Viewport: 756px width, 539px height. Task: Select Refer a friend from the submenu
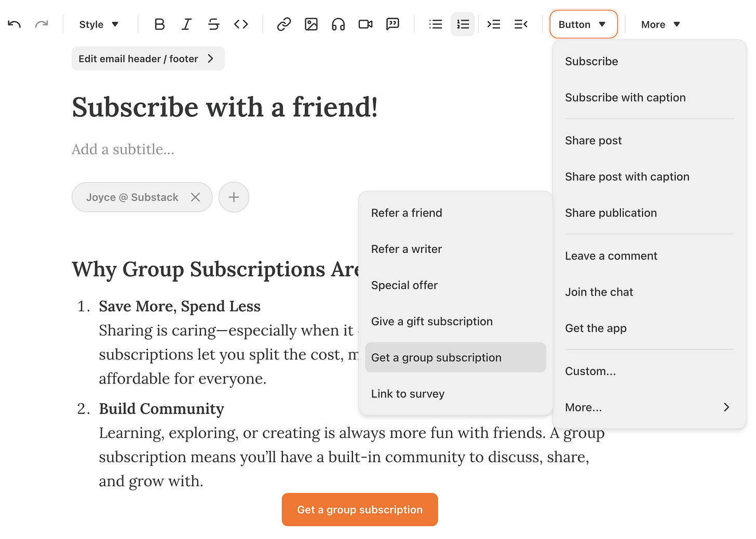pos(407,213)
